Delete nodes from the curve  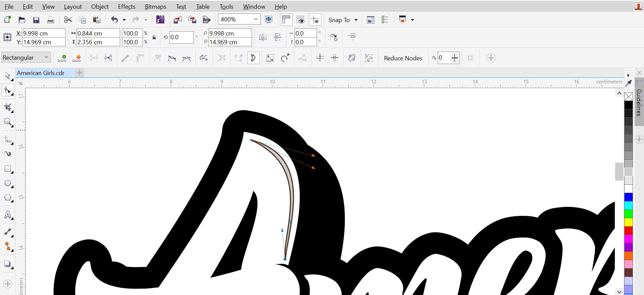(76, 58)
